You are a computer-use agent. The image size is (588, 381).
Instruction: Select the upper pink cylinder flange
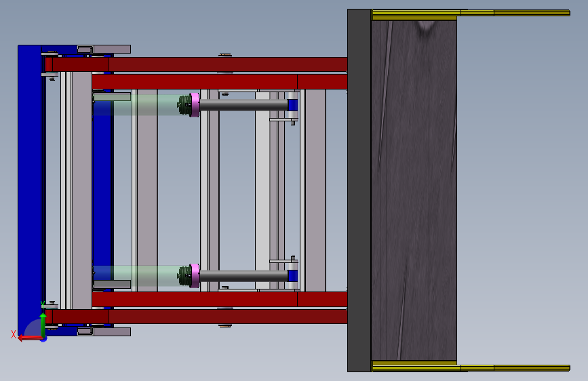pyautogui.click(x=195, y=105)
